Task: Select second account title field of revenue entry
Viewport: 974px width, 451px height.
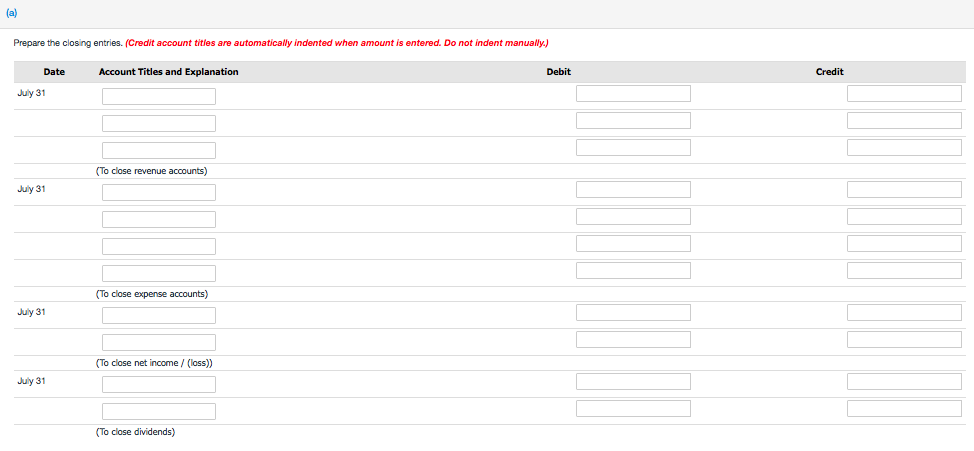Action: [x=158, y=123]
